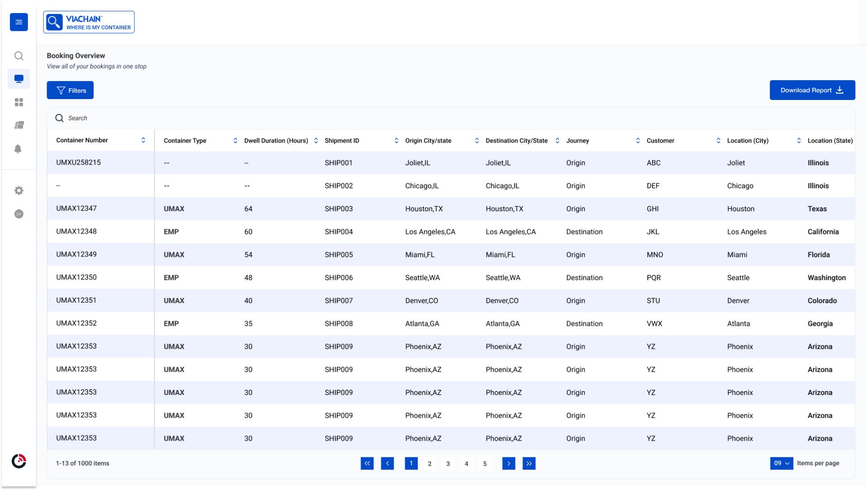The image size is (868, 490).
Task: Open the Filters button
Action: [70, 90]
